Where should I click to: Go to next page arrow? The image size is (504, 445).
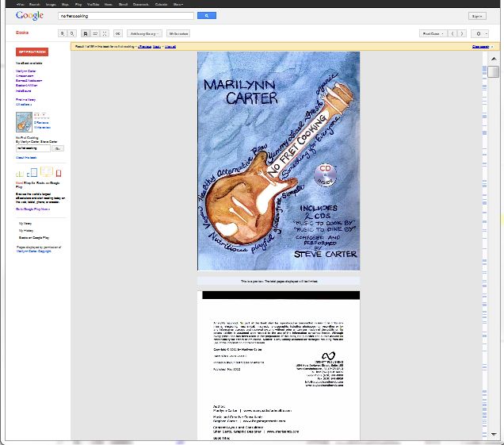(462, 34)
